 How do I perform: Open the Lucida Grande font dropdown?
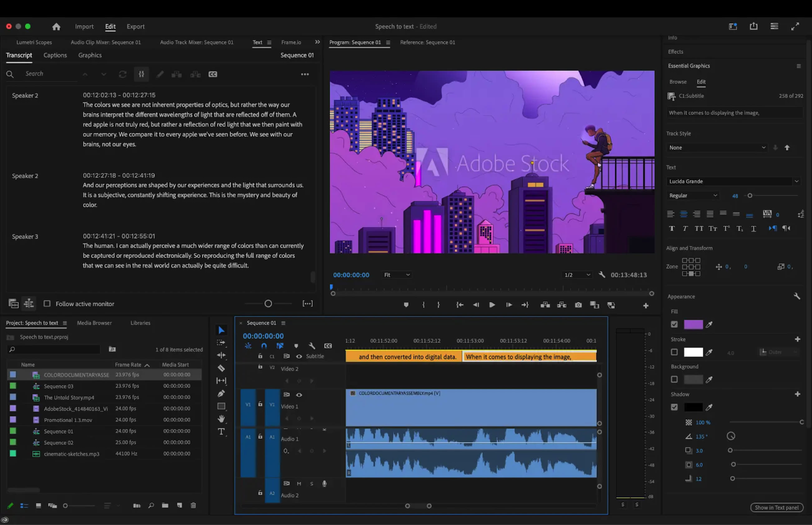pyautogui.click(x=733, y=181)
